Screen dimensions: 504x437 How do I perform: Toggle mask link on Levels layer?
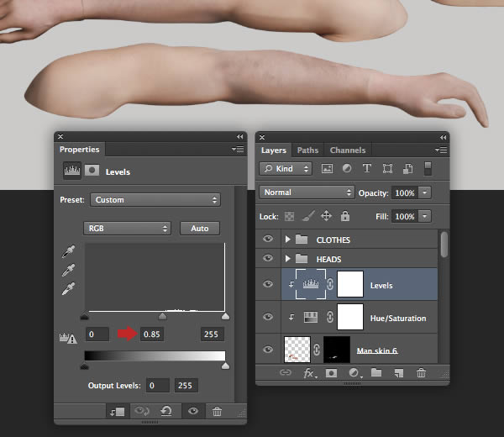click(330, 284)
